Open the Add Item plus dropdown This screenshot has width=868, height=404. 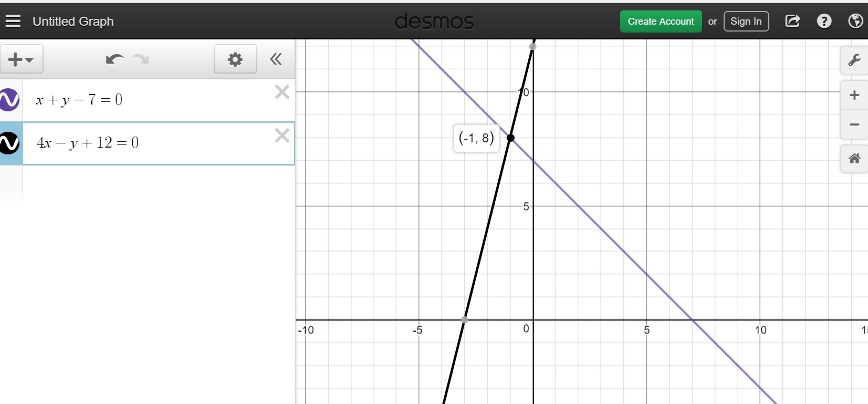coord(21,59)
